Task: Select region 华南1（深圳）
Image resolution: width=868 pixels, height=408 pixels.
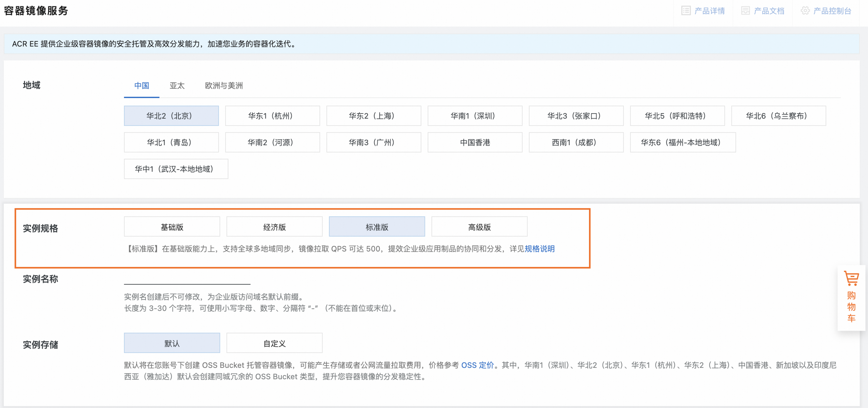Action: [x=475, y=116]
